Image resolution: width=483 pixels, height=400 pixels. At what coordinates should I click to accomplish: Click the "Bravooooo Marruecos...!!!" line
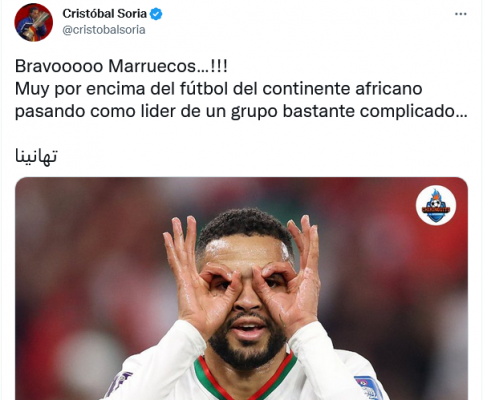121,66
